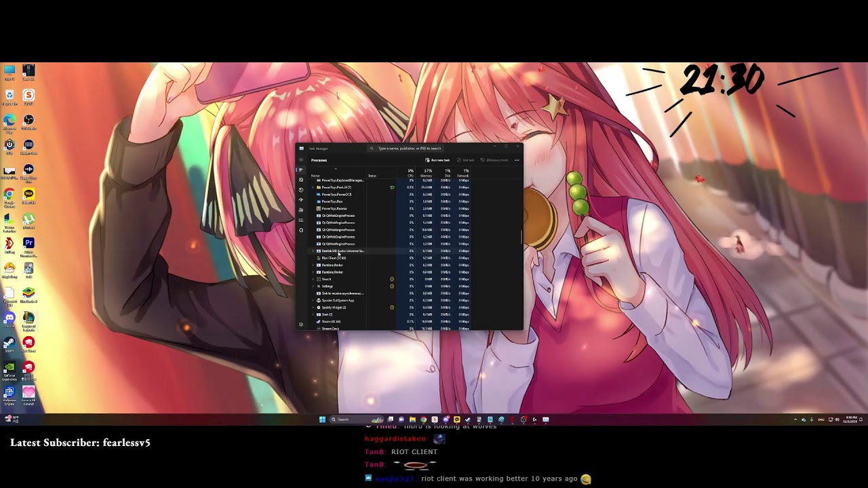Select the Riot Client desktop icon

[28, 344]
